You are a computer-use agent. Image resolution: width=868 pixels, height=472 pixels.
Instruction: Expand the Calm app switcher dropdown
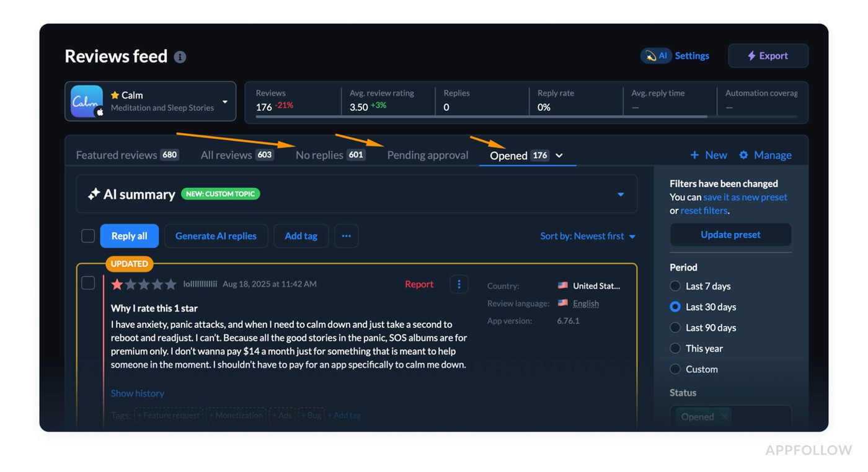(x=224, y=101)
